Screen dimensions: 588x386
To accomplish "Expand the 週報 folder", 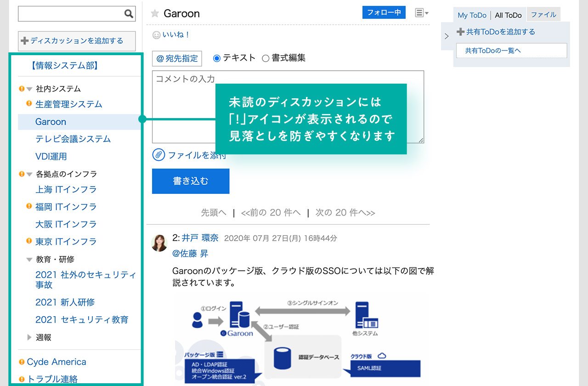I will coord(29,337).
